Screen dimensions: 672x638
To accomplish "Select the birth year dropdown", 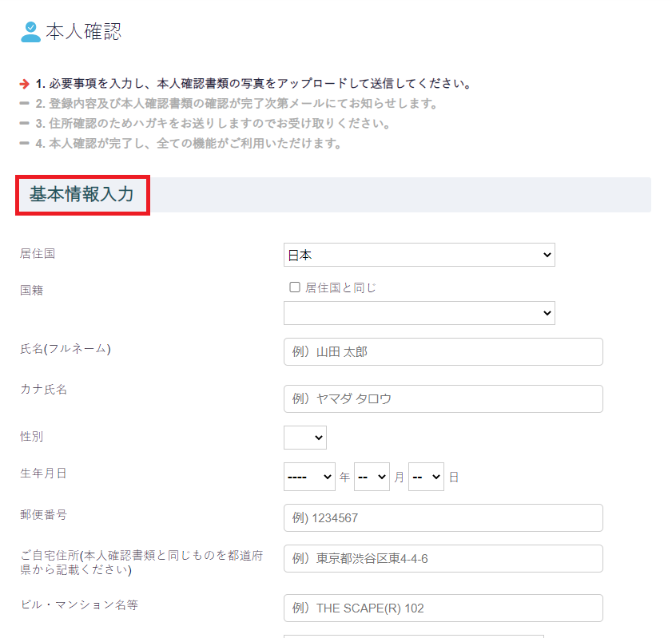I will tap(309, 477).
